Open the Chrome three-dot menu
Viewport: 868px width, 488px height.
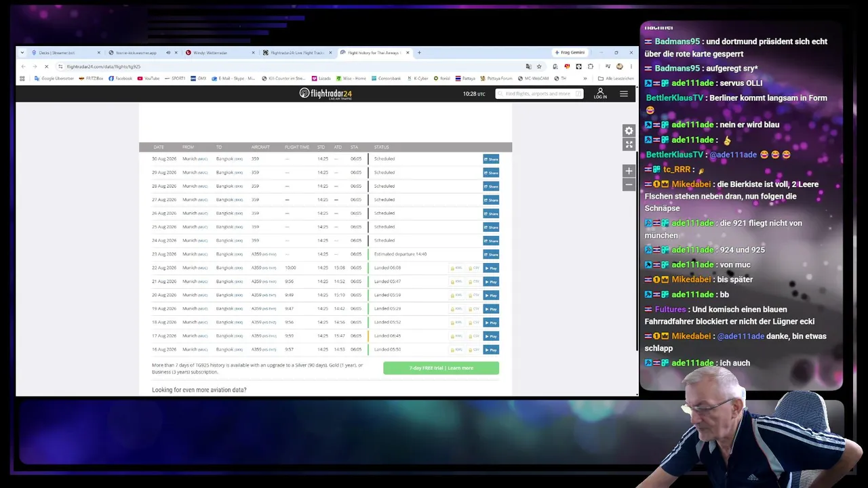tap(631, 66)
